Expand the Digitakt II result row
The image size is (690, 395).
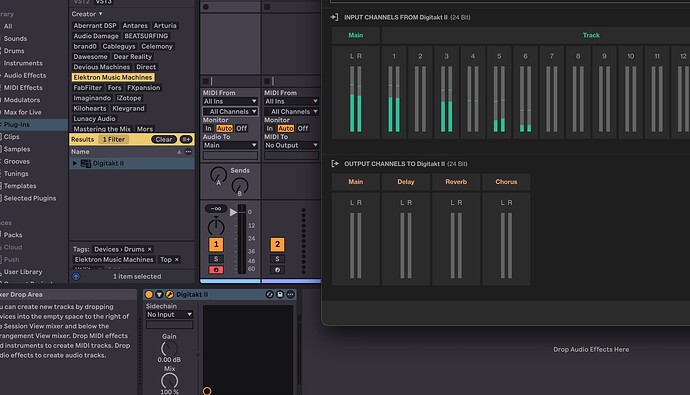75,163
